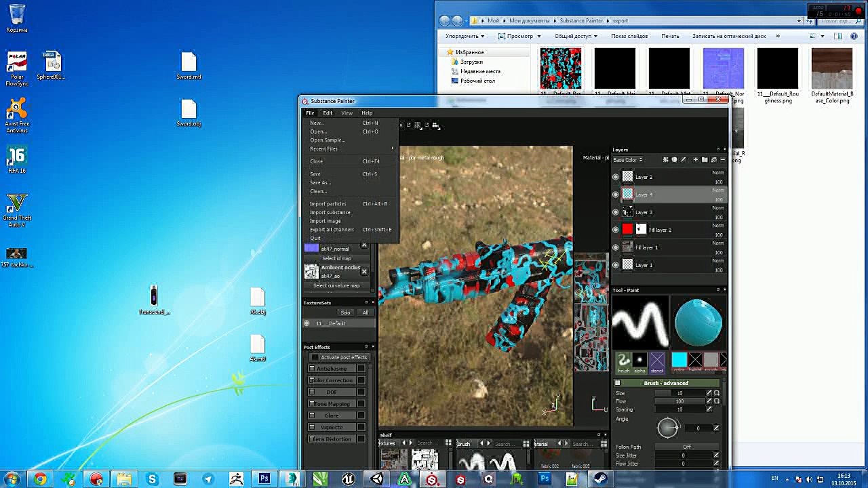Click Загрузки folder in Explorer sidebar
The height and width of the screenshot is (488, 868).
coord(471,62)
